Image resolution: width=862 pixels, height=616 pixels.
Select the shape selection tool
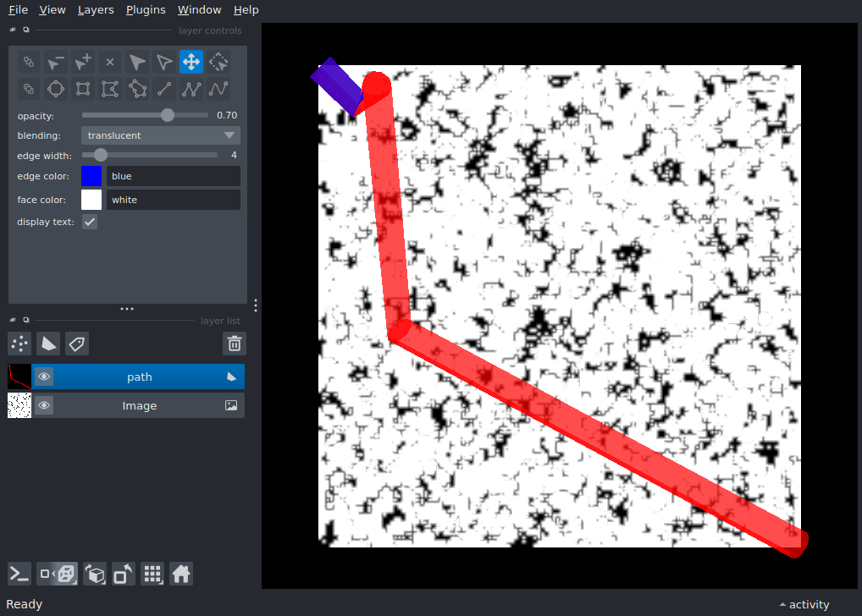136,62
